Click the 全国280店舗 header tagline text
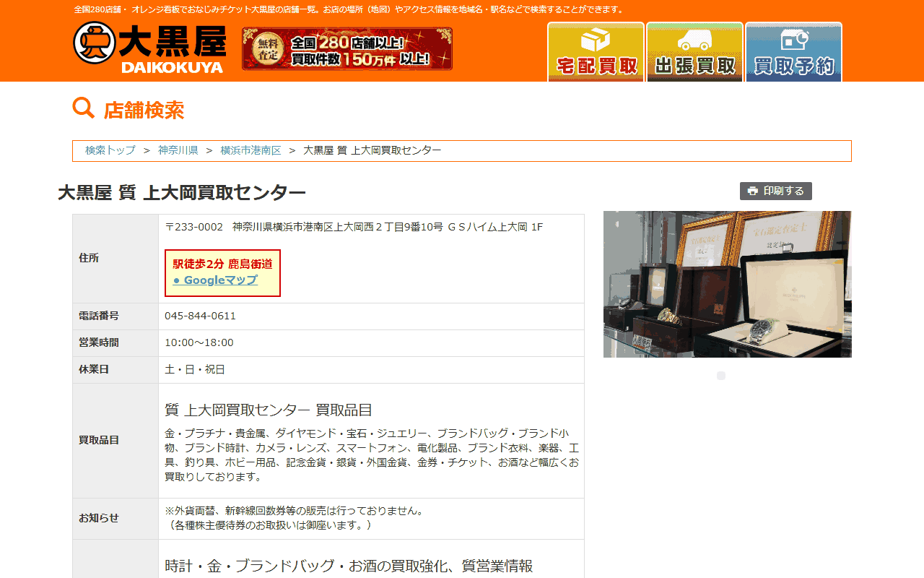The image size is (924, 578). coord(349,9)
